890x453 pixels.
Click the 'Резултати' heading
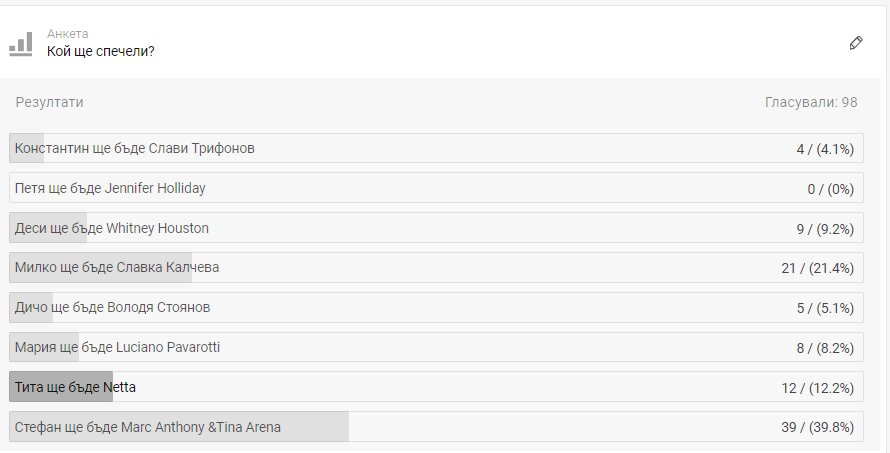point(50,102)
